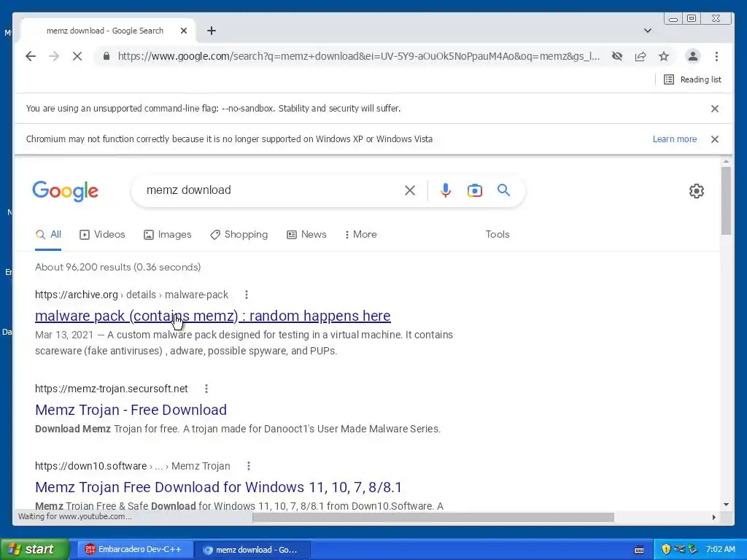The width and height of the screenshot is (747, 560).
Task: Start voice search with microphone
Action: (446, 190)
